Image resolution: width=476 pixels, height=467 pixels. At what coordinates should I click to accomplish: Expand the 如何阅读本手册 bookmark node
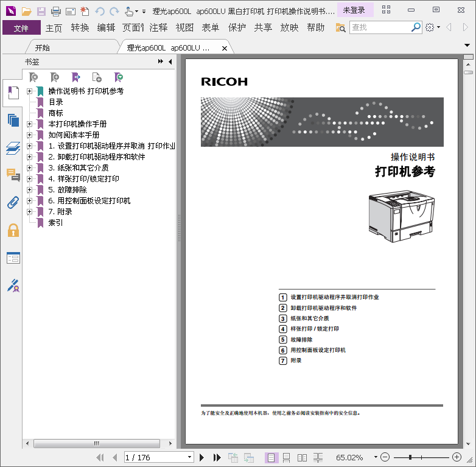point(29,135)
